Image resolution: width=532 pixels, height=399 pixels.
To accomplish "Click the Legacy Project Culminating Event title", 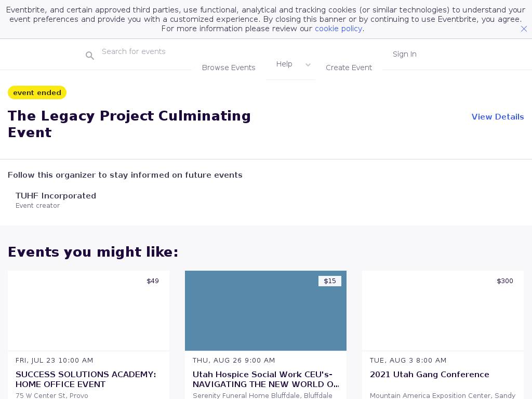I will 129,124.
